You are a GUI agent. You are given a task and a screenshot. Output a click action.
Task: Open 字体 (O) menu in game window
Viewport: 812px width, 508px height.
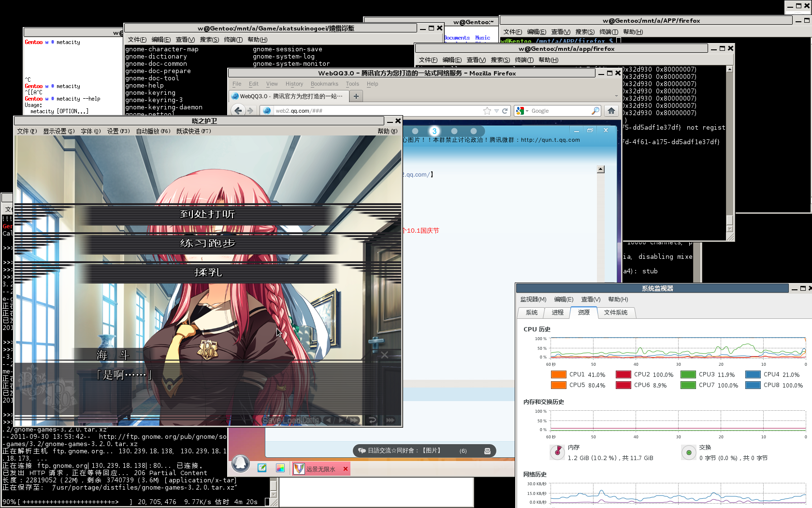click(x=90, y=131)
